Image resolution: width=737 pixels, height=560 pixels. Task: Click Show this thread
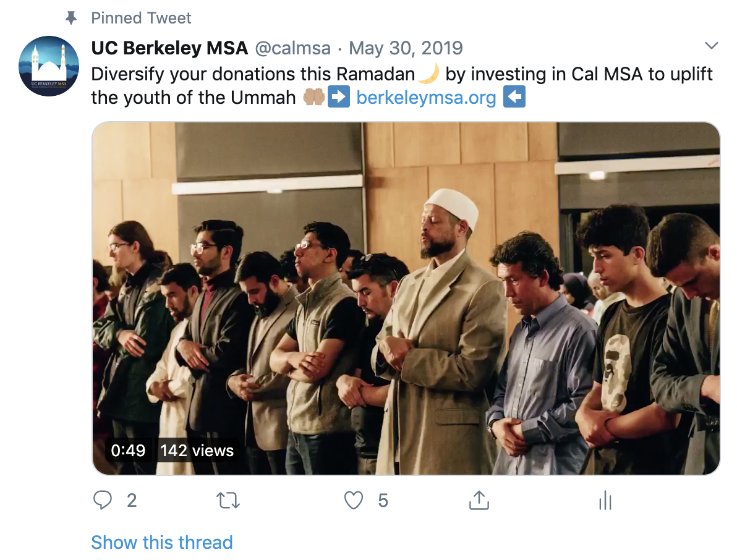[162, 542]
